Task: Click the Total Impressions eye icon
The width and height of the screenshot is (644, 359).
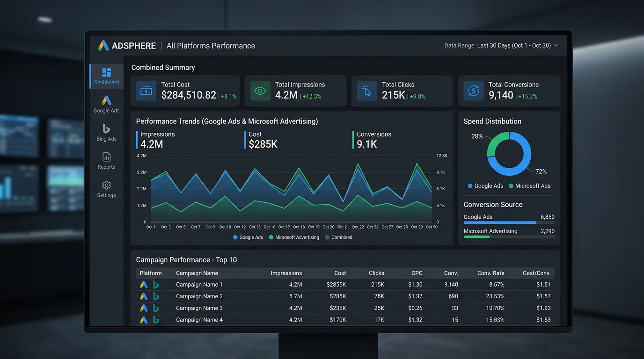Action: (x=260, y=91)
